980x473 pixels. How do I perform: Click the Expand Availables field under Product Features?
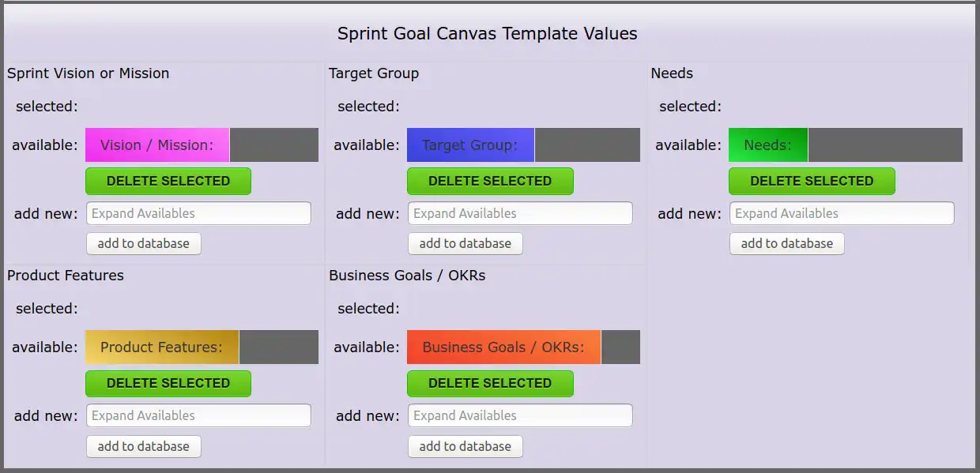(198, 415)
